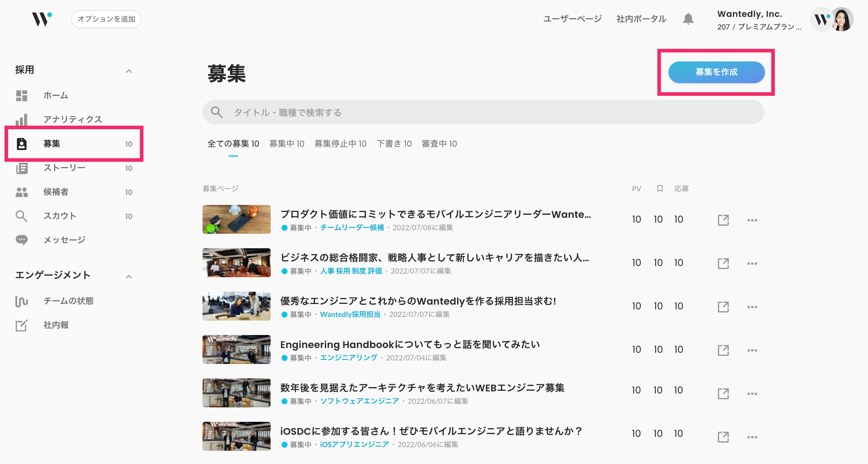Viewport: 868px width, 464px height.
Task: Open thumbnail of 優秀なエンジニア posting
Action: click(x=237, y=306)
